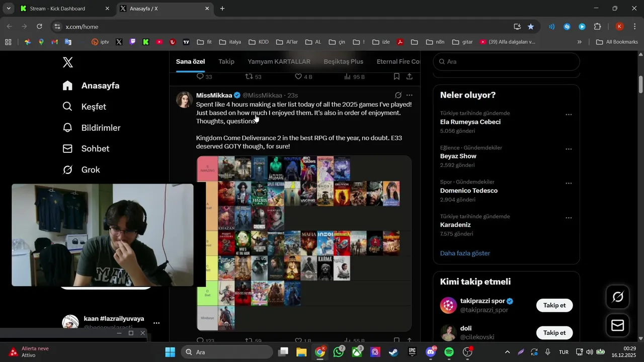Viewport: 644px width, 362px height.
Task: Go back in browser
Action: pyautogui.click(x=10, y=27)
